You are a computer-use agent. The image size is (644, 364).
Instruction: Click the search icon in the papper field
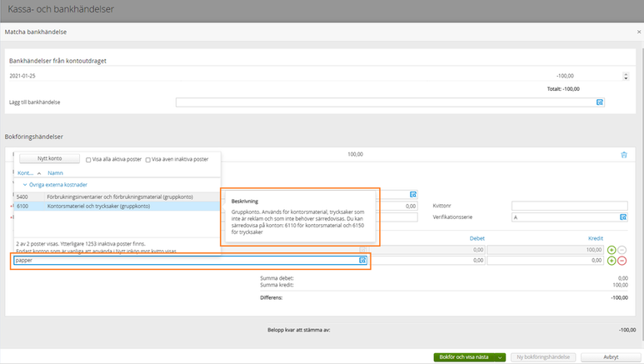coord(362,261)
